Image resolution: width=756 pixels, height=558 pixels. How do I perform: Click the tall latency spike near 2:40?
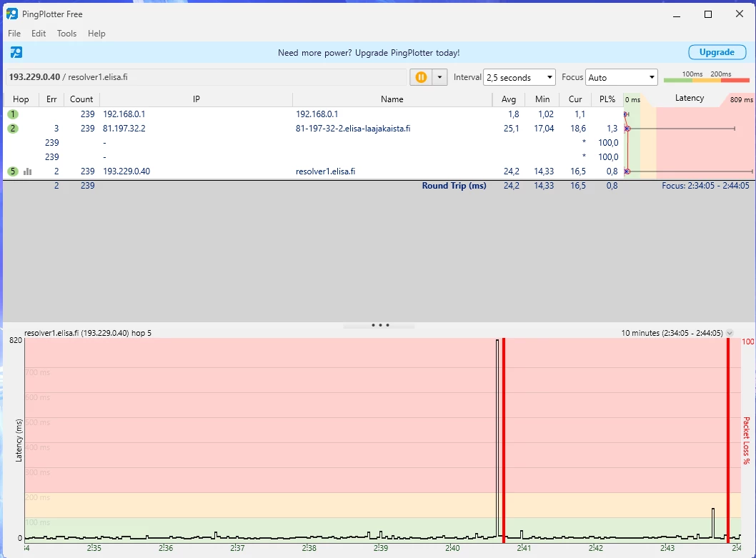point(497,437)
